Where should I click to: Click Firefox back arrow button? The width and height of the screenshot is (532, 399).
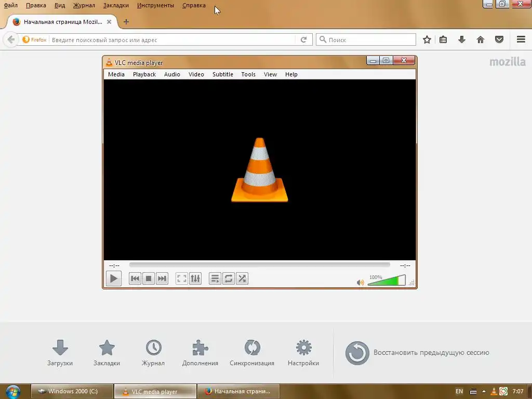tap(11, 39)
